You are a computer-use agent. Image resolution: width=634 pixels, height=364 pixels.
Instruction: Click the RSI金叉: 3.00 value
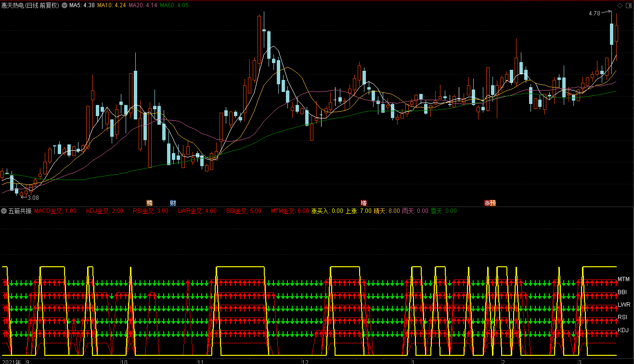151,211
